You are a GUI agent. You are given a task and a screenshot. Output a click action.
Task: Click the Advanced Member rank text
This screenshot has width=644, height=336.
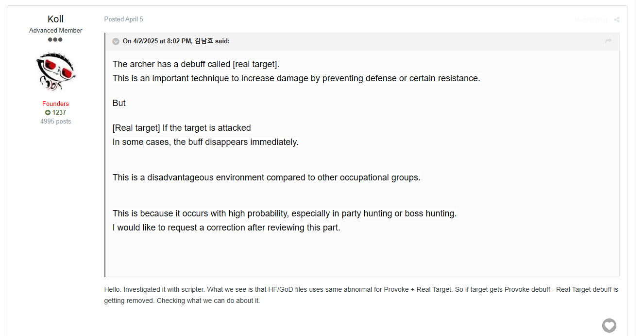click(x=55, y=31)
